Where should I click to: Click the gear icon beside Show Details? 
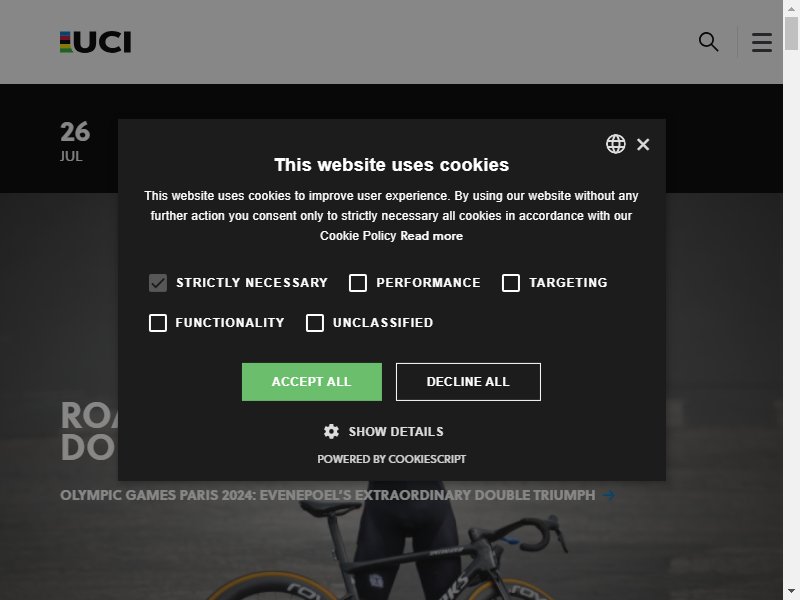pyautogui.click(x=331, y=432)
